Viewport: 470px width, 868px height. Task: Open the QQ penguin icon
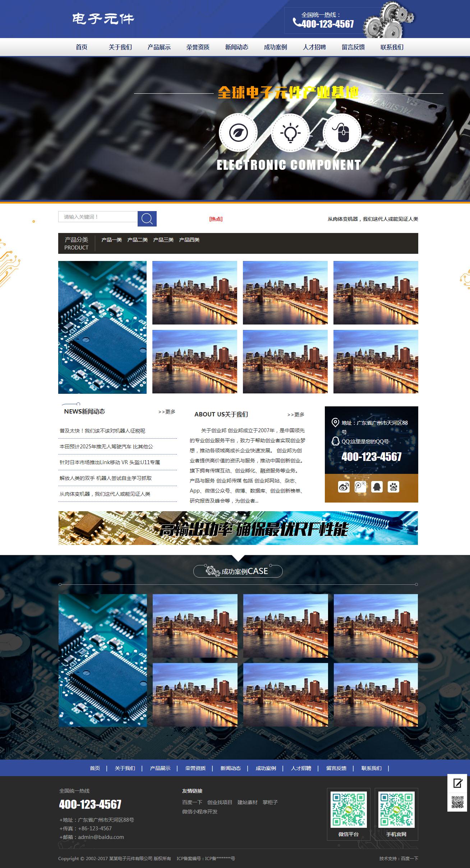(377, 487)
